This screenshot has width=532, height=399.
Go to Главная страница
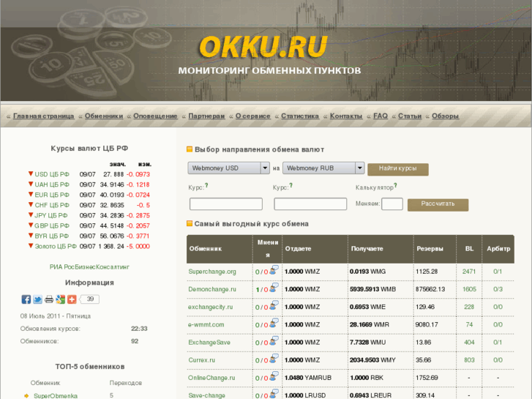click(x=43, y=116)
